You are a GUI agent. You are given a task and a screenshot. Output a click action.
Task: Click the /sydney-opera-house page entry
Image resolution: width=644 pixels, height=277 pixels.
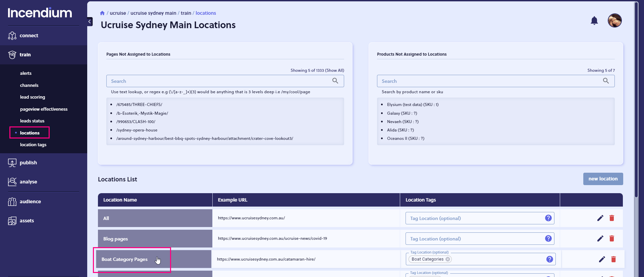click(137, 130)
